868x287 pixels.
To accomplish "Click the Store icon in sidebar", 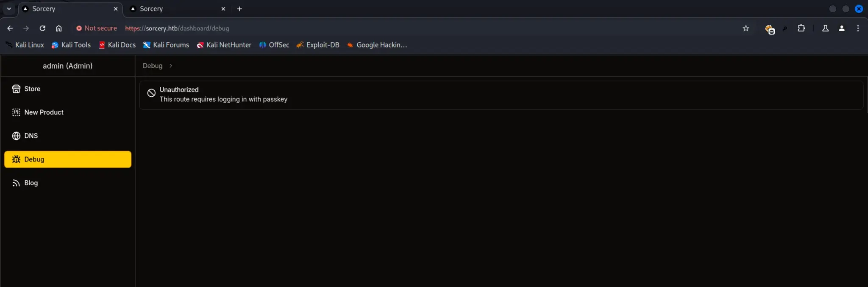I will click(x=16, y=89).
